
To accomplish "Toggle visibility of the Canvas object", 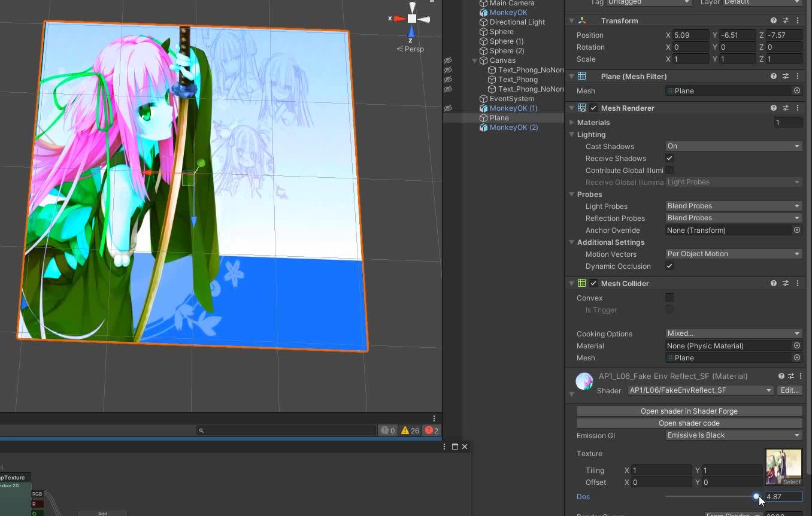I will tap(447, 60).
